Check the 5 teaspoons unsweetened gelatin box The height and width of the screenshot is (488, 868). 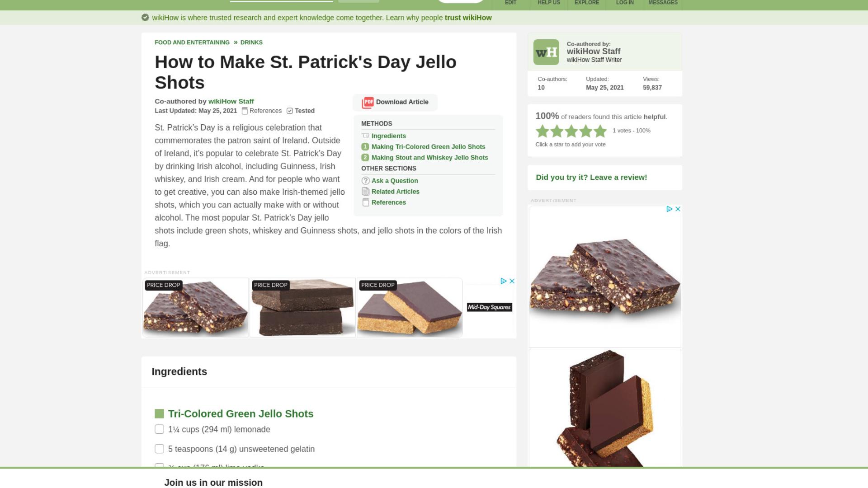click(x=159, y=449)
